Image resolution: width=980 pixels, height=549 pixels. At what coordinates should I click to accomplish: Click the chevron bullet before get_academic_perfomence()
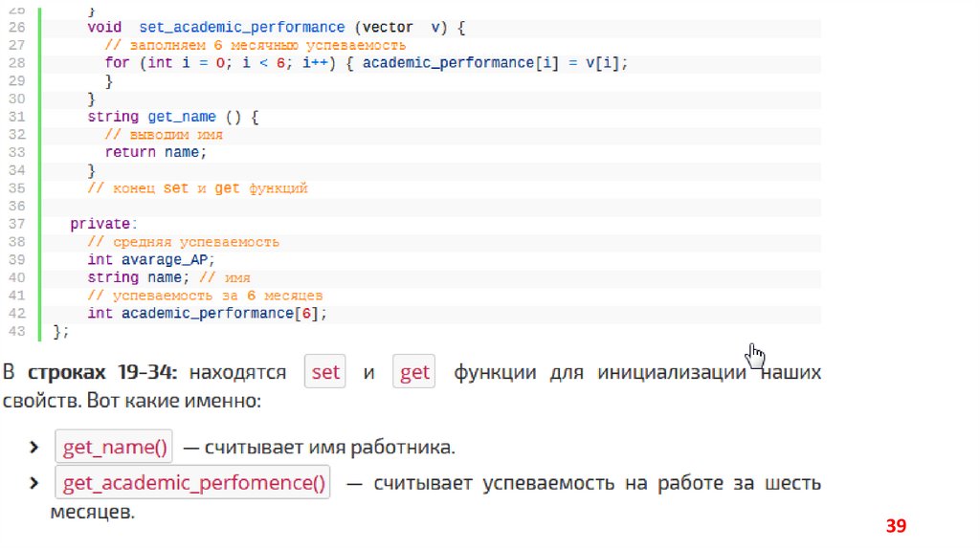coord(33,483)
